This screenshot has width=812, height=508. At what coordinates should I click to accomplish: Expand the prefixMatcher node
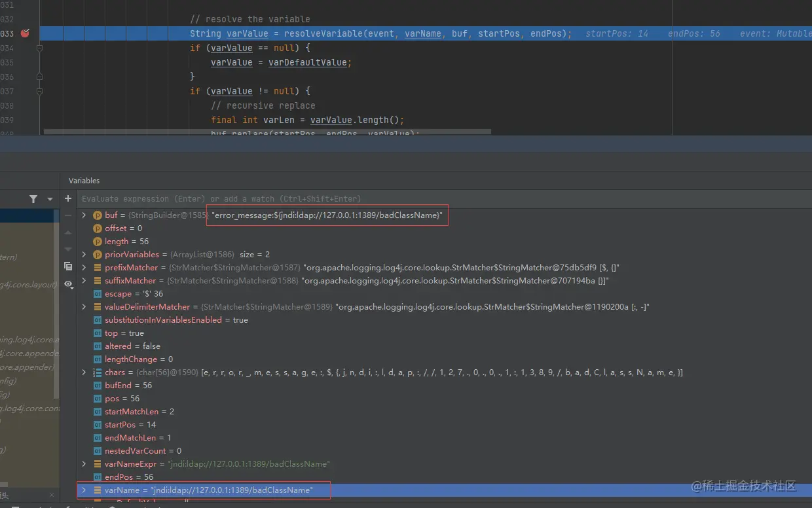(x=84, y=267)
